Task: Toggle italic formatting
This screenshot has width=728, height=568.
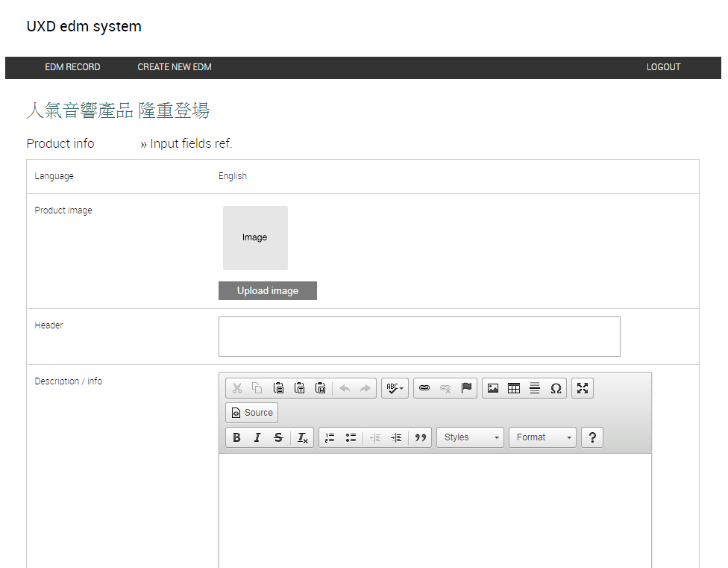Action: click(257, 437)
